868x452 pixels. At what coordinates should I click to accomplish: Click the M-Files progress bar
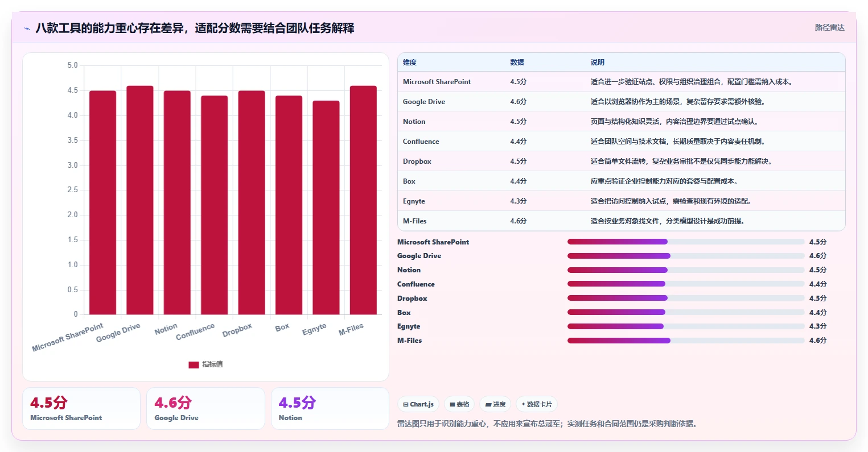click(x=686, y=341)
